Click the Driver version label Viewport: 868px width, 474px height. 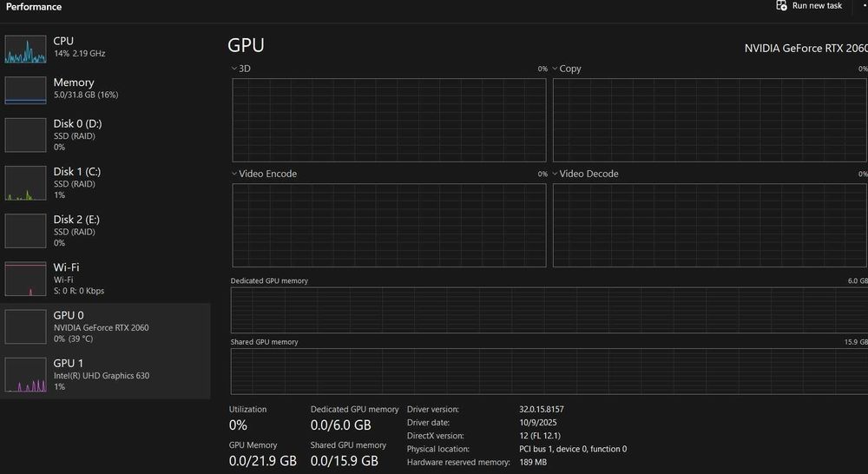[433, 409]
